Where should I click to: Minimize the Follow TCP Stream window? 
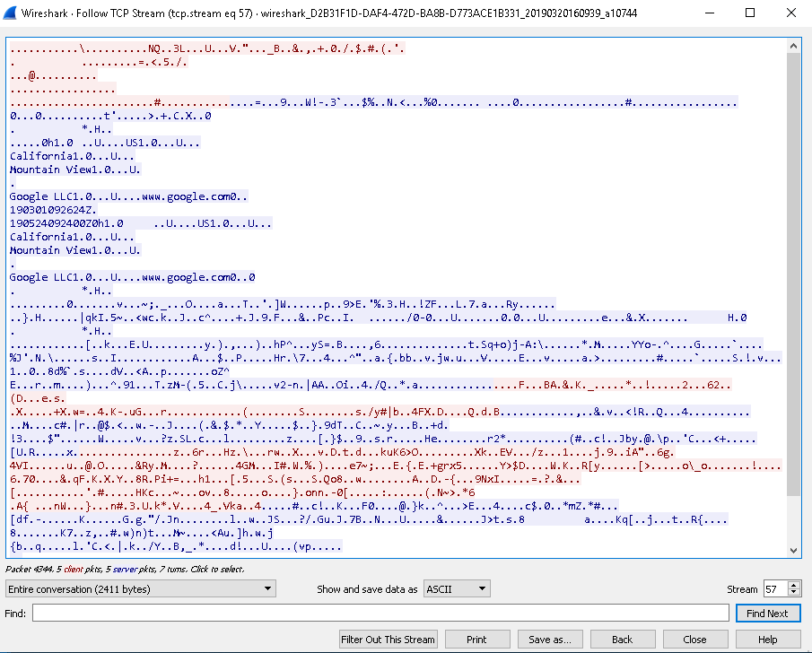(x=710, y=13)
